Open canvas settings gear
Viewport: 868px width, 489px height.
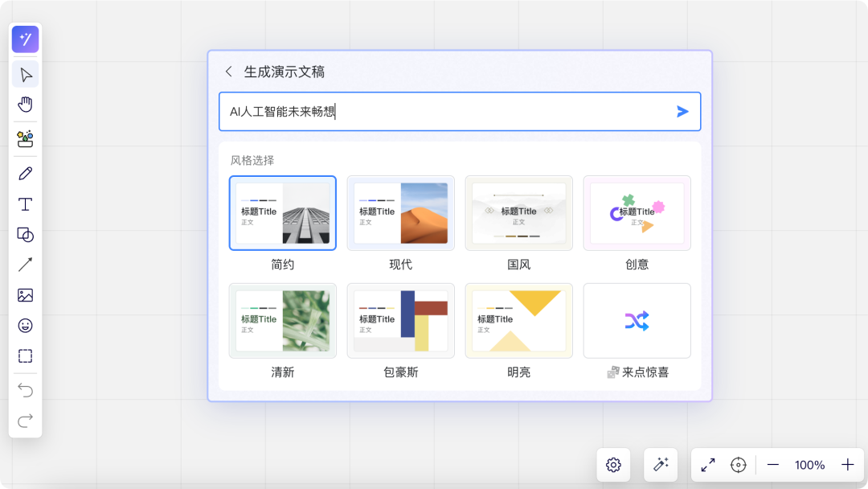[613, 465]
